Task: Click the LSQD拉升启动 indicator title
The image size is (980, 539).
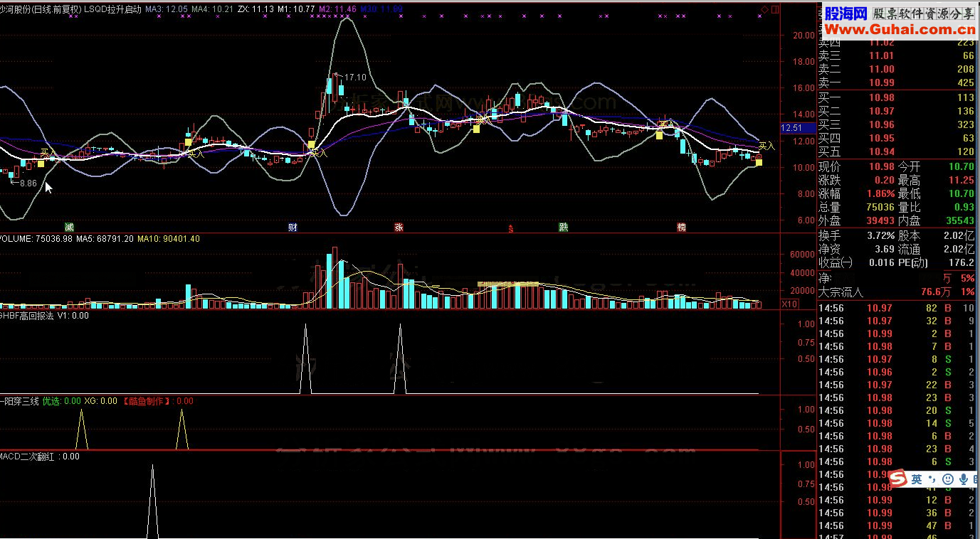Action: (x=112, y=9)
